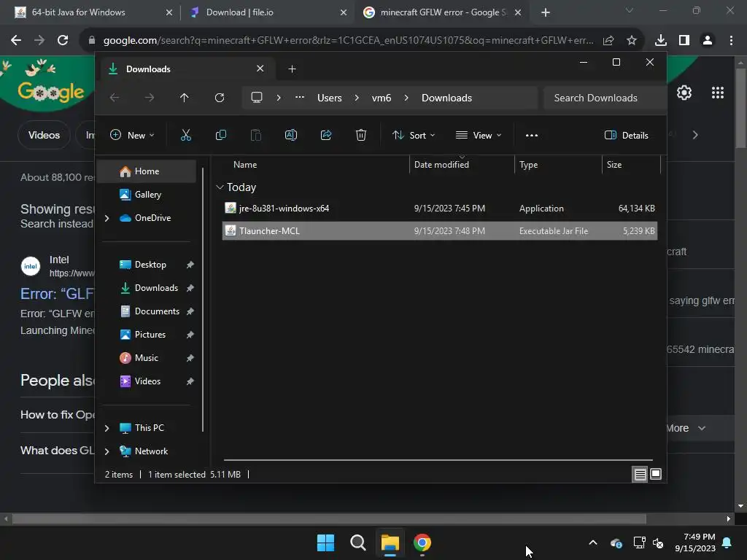Viewport: 747px width, 560px height.
Task: Click the Videos filter chip on Google
Action: 44,135
